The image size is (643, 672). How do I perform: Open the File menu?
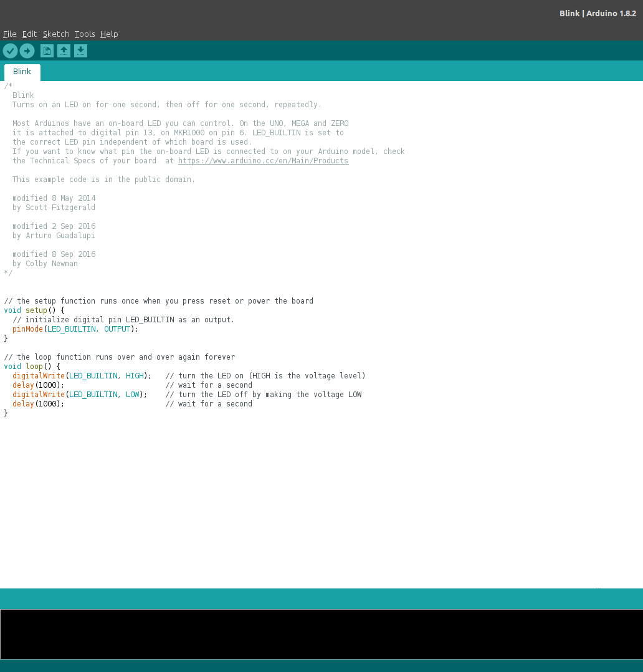10,34
